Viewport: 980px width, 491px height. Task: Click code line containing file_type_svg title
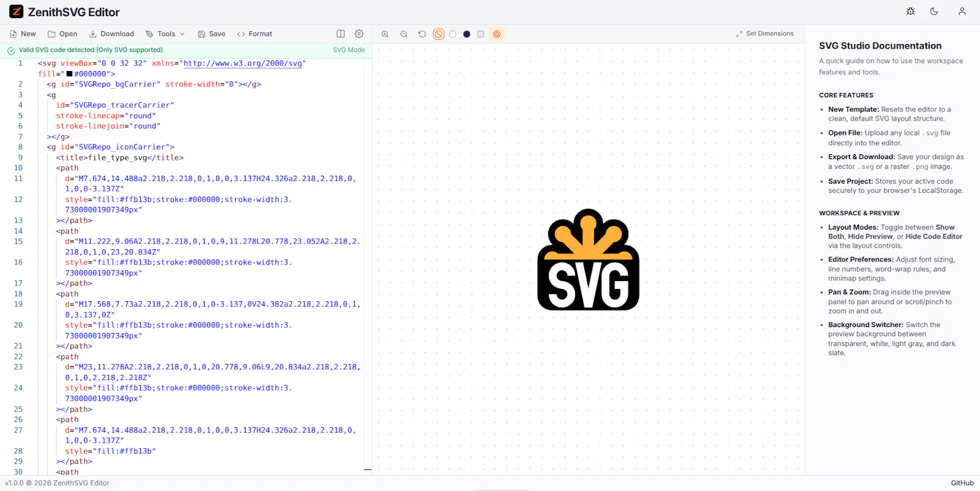(x=120, y=157)
